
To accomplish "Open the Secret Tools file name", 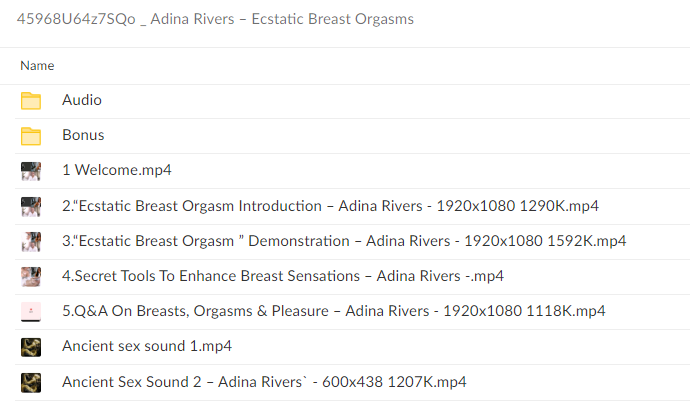I will [282, 276].
